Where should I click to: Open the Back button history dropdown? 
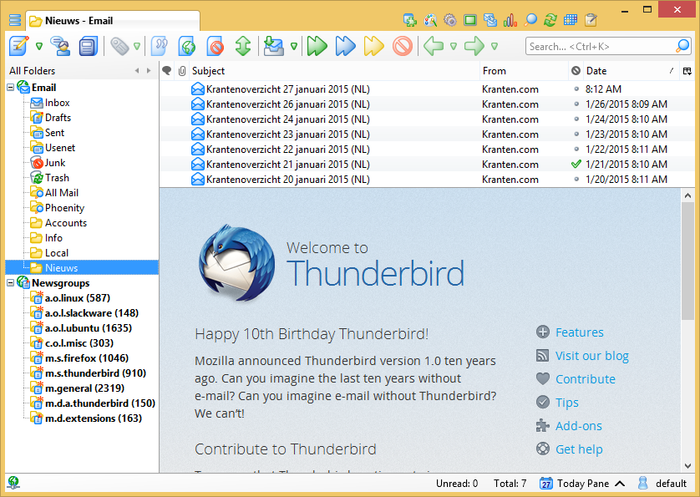tap(454, 46)
